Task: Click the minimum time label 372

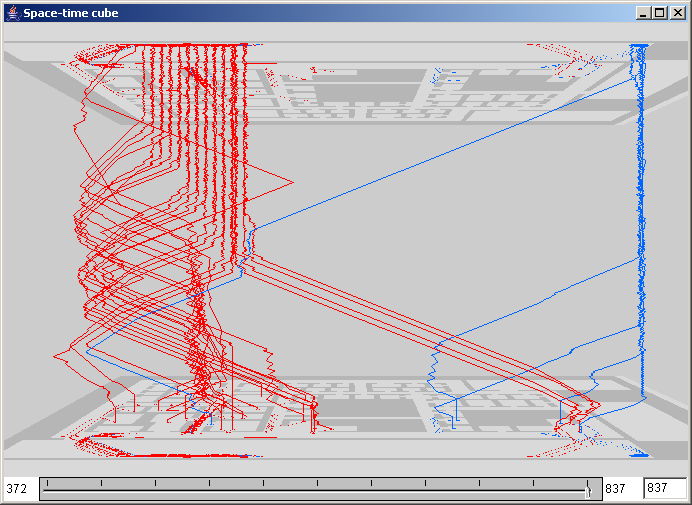Action: (x=17, y=489)
